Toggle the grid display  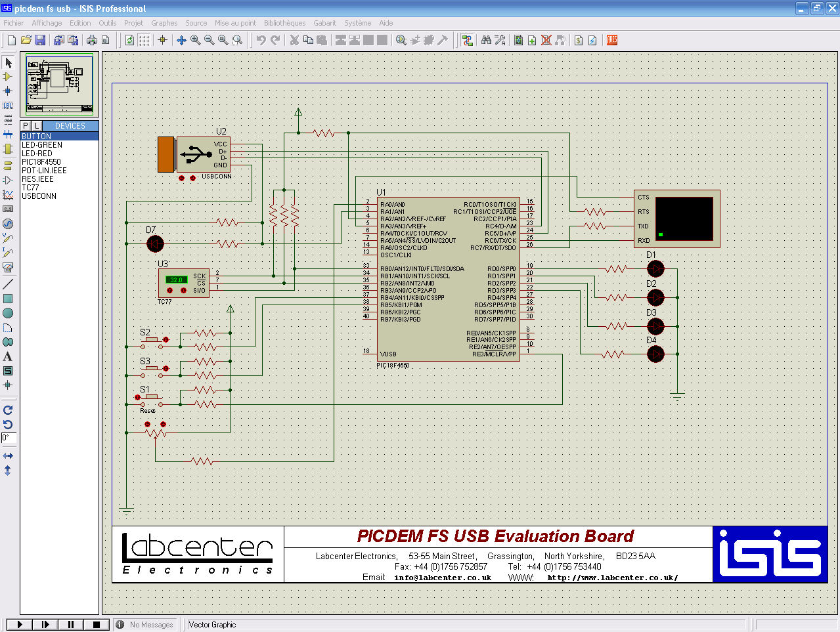tap(144, 40)
